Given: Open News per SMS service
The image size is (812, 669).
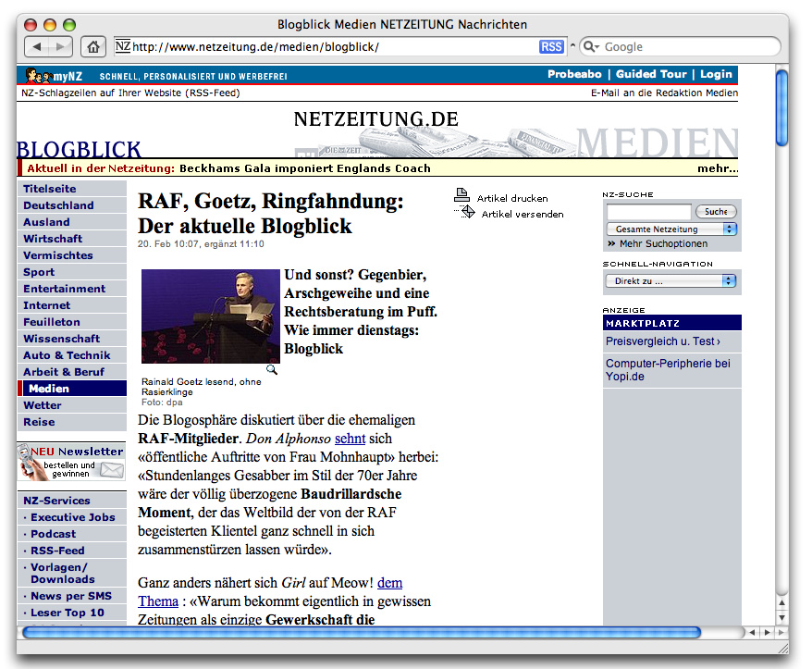Looking at the screenshot, I should pos(71,596).
